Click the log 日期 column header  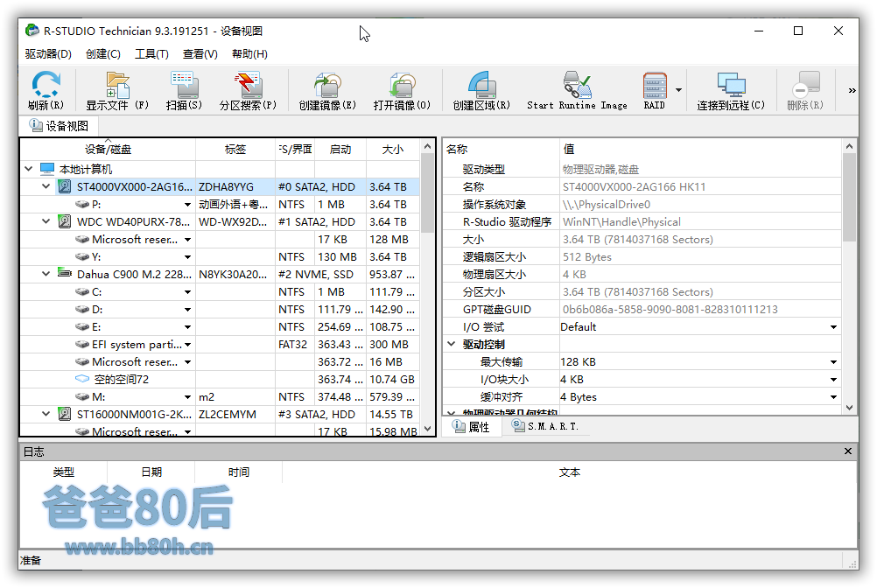pos(151,472)
